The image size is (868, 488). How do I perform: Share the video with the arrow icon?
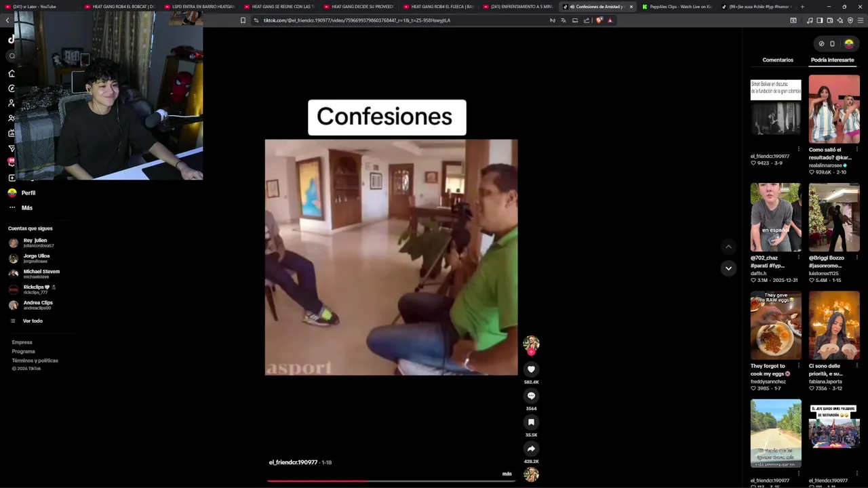(x=531, y=448)
